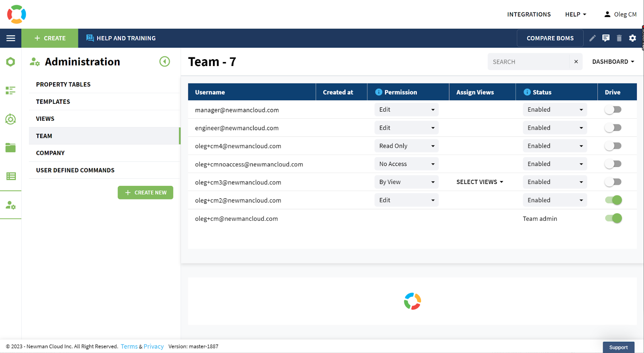
Task: Open the settings gear icon
Action: coord(633,38)
